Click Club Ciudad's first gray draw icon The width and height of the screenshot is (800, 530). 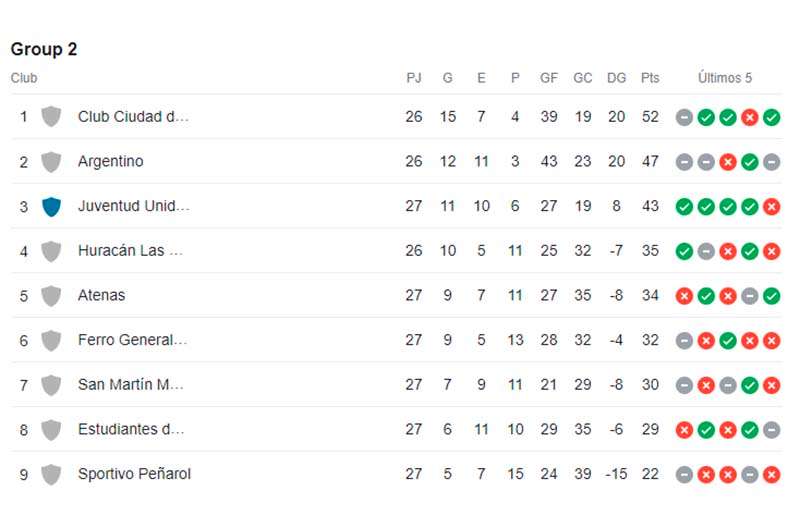[x=684, y=117]
